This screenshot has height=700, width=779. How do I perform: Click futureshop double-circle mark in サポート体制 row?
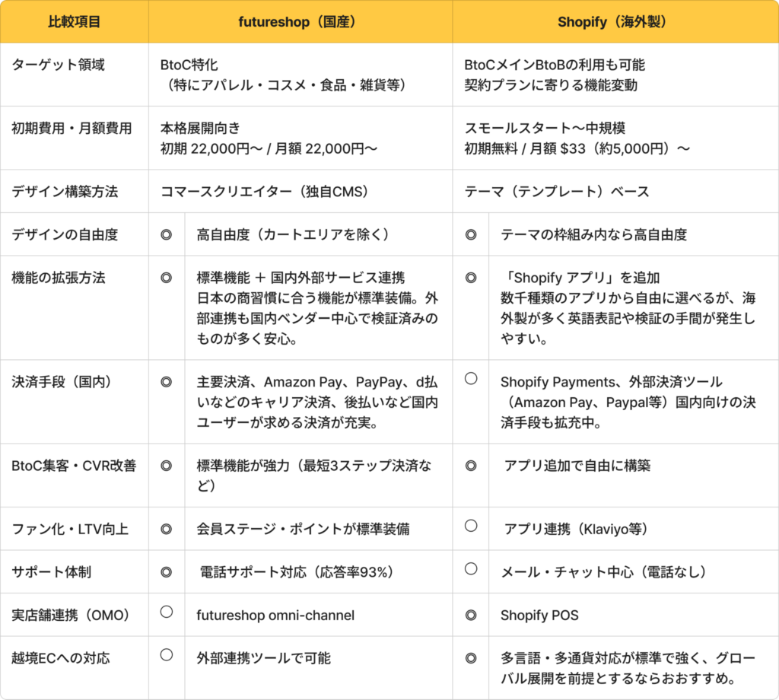(x=167, y=572)
